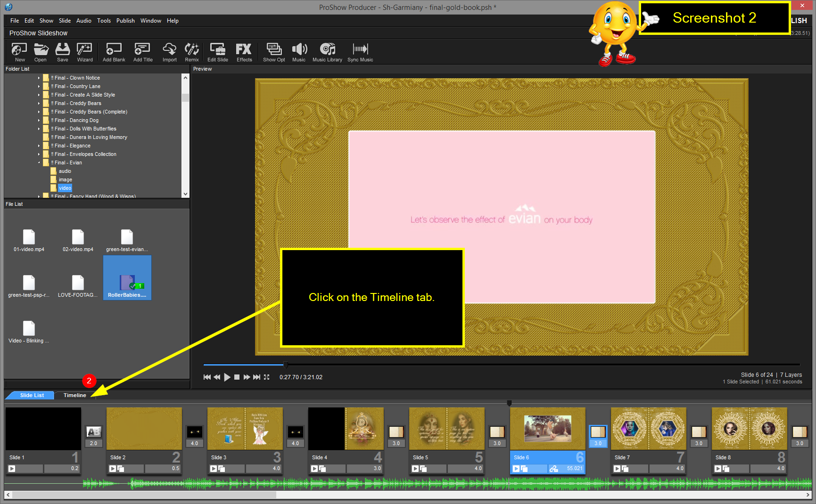This screenshot has width=816, height=504.
Task: Select Slide 2 thumbnail
Action: [x=144, y=429]
